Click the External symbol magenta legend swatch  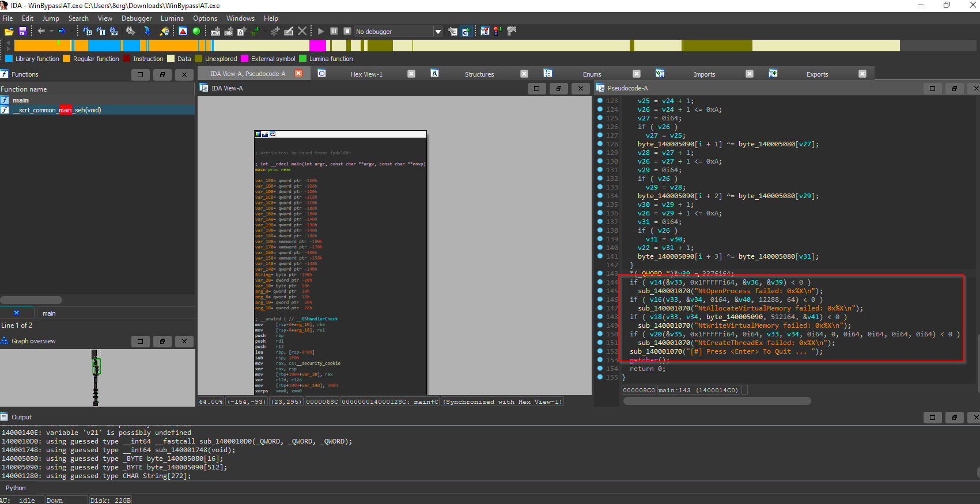coord(244,58)
